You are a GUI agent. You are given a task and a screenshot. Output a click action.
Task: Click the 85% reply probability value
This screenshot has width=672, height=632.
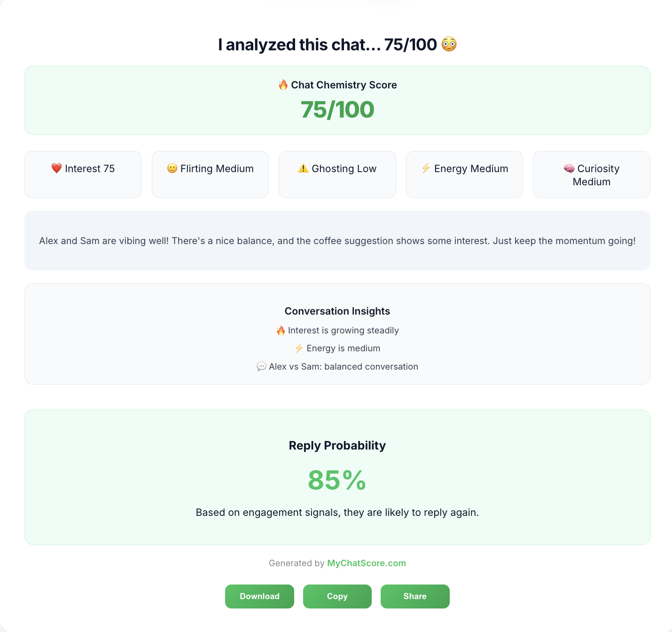[337, 480]
